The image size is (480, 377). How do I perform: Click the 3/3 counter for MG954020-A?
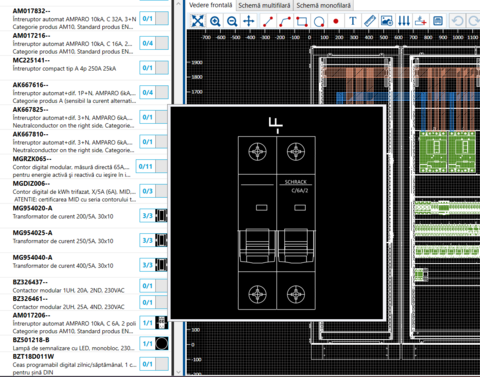pos(148,216)
